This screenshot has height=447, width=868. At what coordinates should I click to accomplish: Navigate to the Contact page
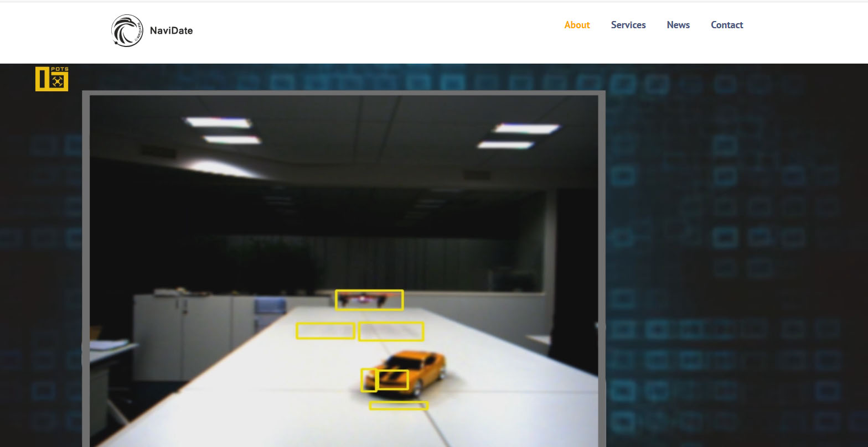[x=727, y=25]
